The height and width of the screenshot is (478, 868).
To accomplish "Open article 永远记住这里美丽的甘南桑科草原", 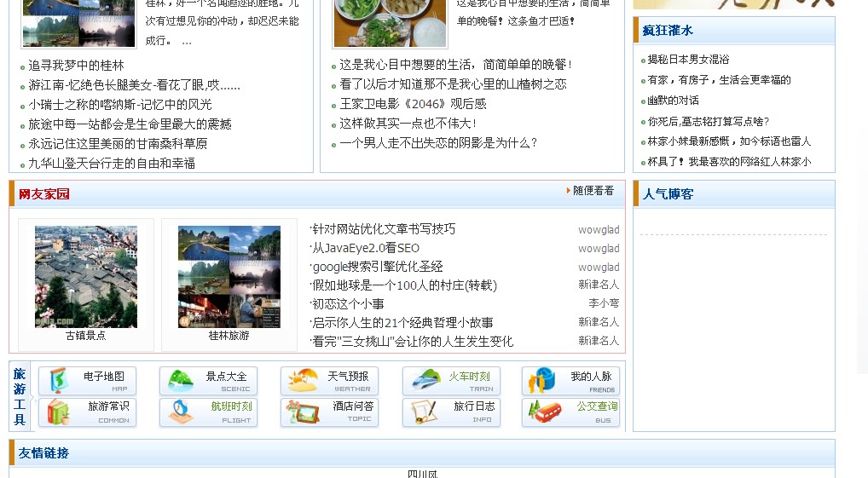I will click(118, 144).
